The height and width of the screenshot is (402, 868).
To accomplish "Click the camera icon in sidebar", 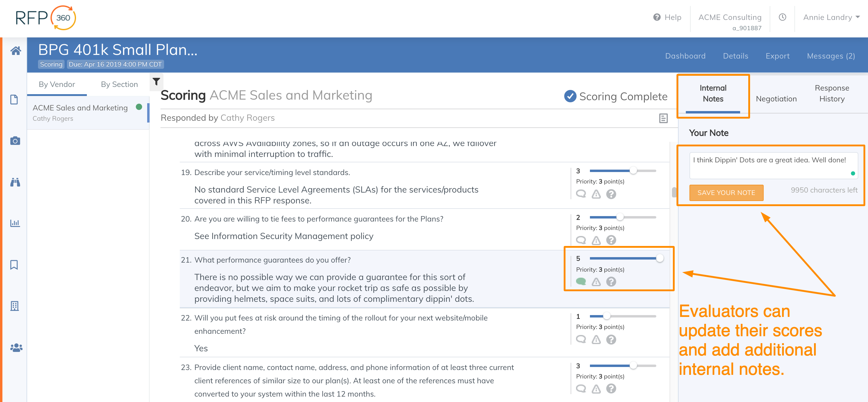I will coord(15,141).
